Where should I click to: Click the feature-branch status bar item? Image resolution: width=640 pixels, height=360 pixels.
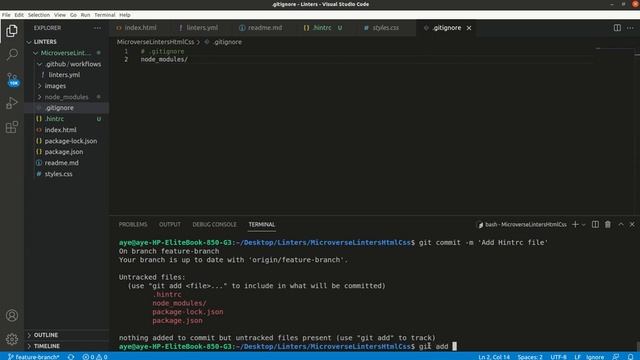coord(33,357)
